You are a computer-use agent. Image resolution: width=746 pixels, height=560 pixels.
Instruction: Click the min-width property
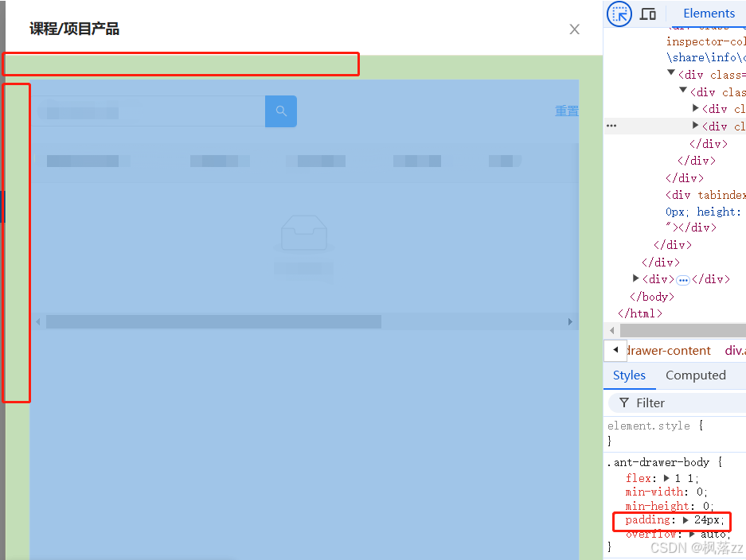pos(654,492)
